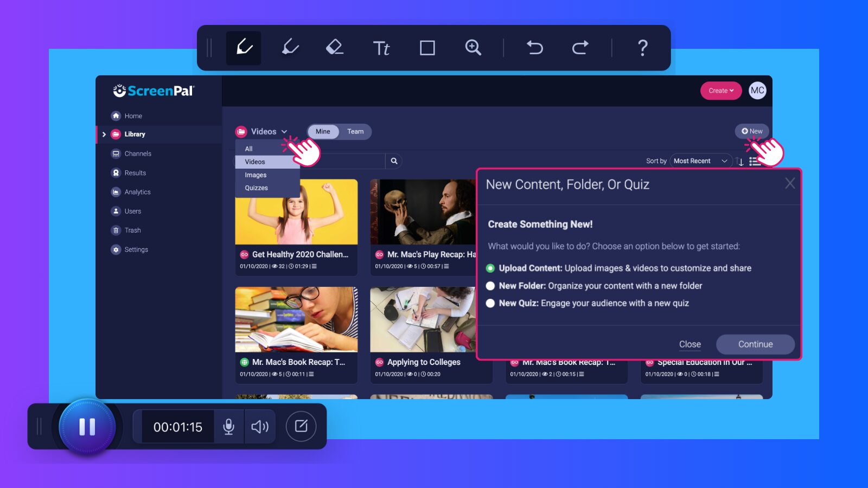Select the pen drawing tool

coord(244,48)
